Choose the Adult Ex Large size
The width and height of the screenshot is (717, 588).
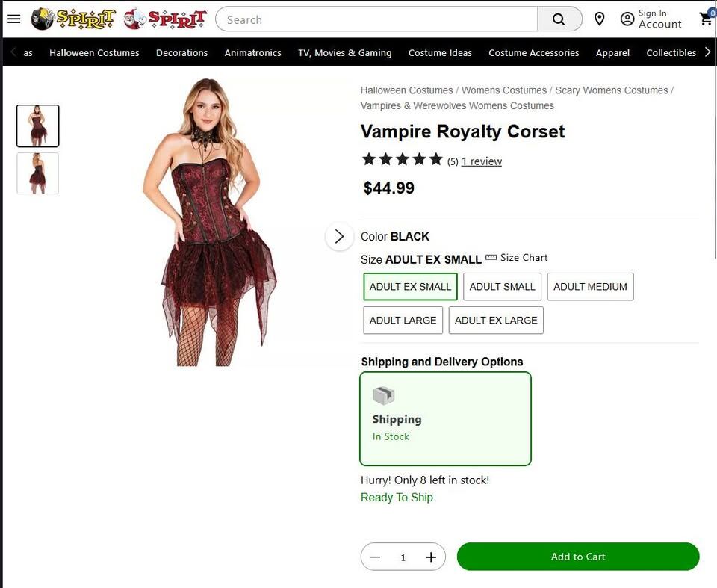[x=496, y=321]
